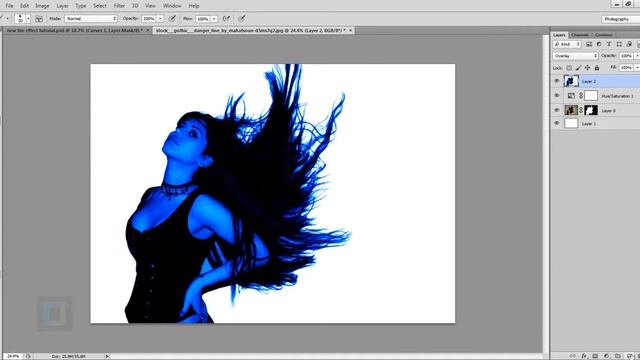This screenshot has height=360, width=640.
Task: Toggle lock transparent pixels
Action: coord(569,68)
